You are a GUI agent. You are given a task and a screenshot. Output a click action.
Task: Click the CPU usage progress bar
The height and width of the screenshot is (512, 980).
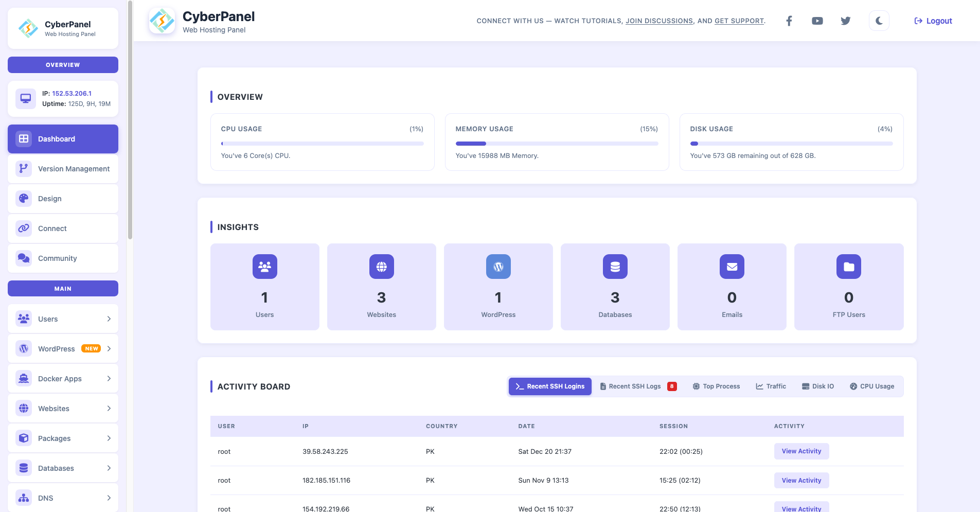[x=322, y=144]
